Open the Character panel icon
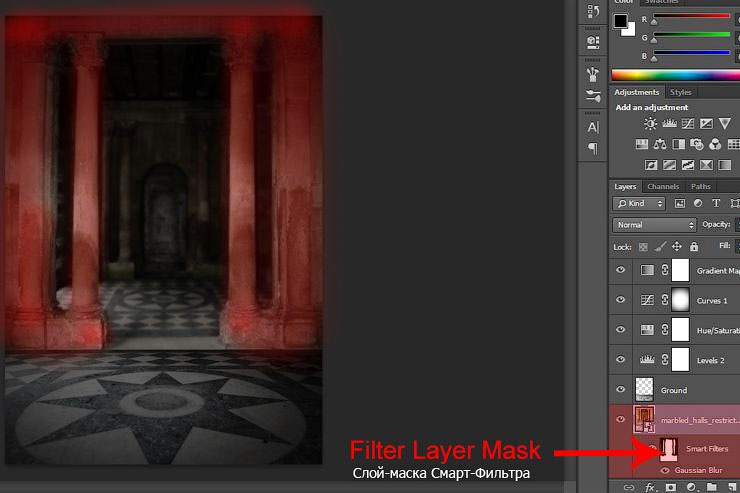Viewport: 740px width, 493px height. (593, 127)
